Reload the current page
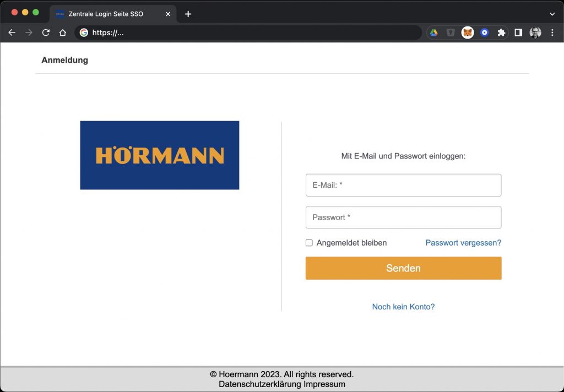The width and height of the screenshot is (564, 392). point(46,32)
